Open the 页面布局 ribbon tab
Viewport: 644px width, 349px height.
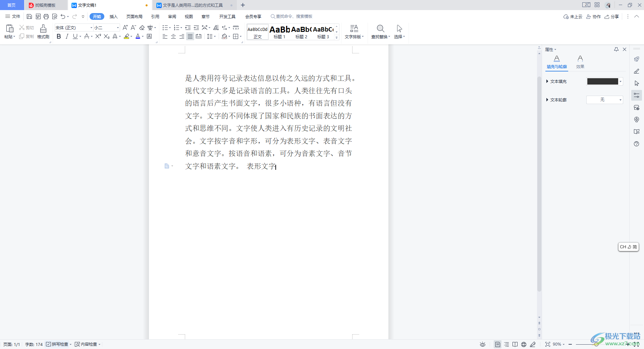(134, 16)
